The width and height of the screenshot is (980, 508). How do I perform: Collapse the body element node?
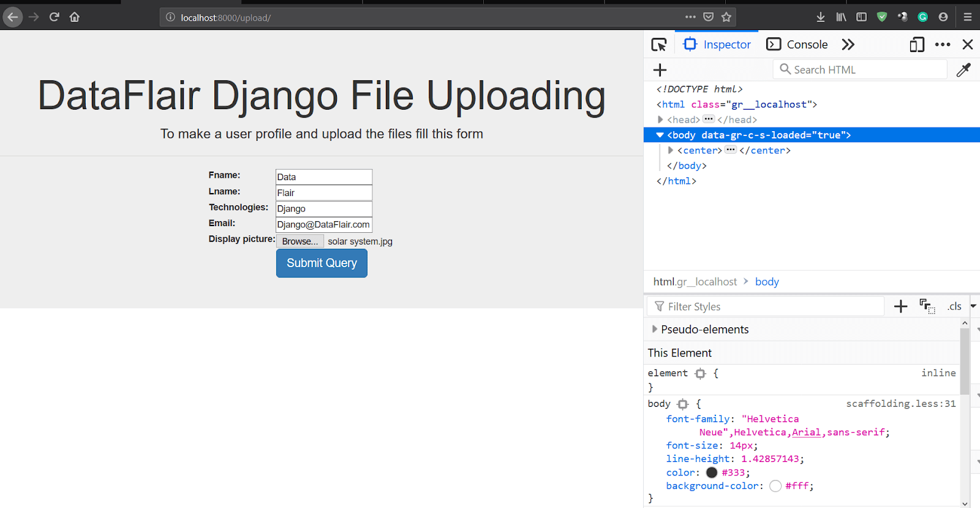coord(660,135)
